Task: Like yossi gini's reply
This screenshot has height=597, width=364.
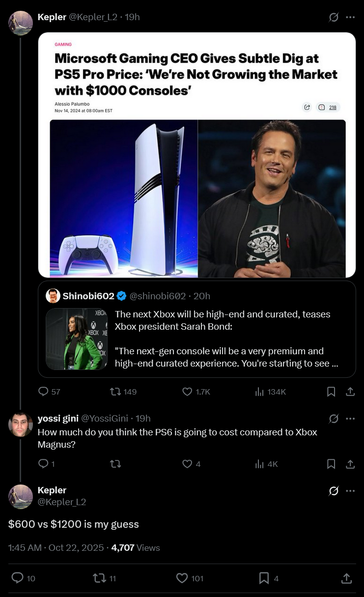Action: 187,464
